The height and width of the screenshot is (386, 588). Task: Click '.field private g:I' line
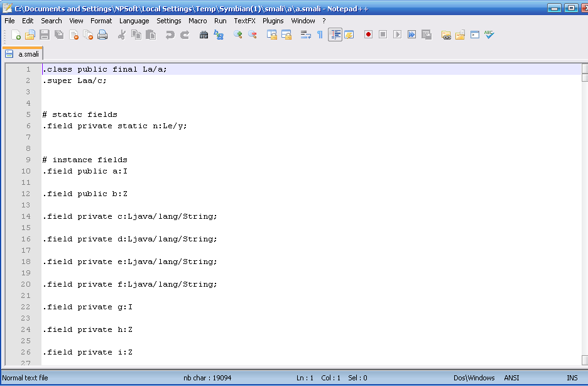coord(87,307)
